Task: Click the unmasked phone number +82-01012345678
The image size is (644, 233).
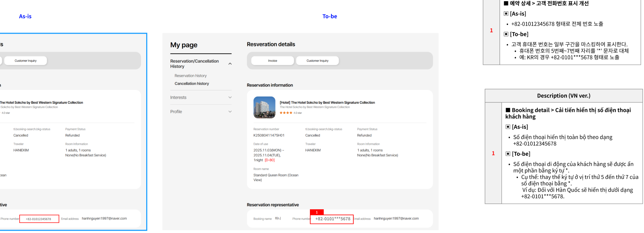Action: click(39, 219)
